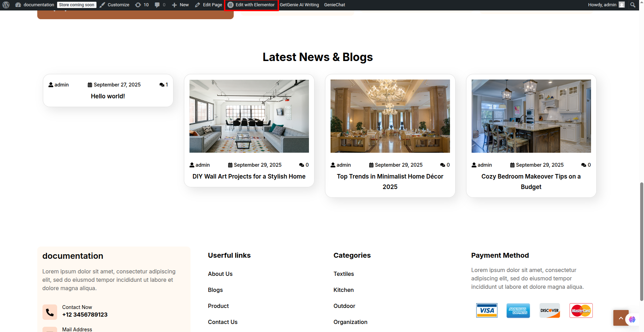Expand the Howdy, admin account menu
644x332 pixels.
point(606,5)
